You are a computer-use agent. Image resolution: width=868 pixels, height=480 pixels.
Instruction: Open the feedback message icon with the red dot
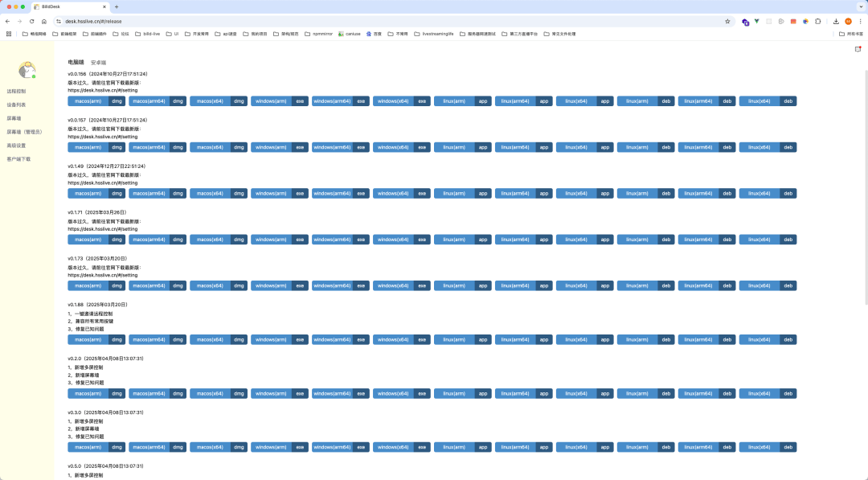point(858,49)
